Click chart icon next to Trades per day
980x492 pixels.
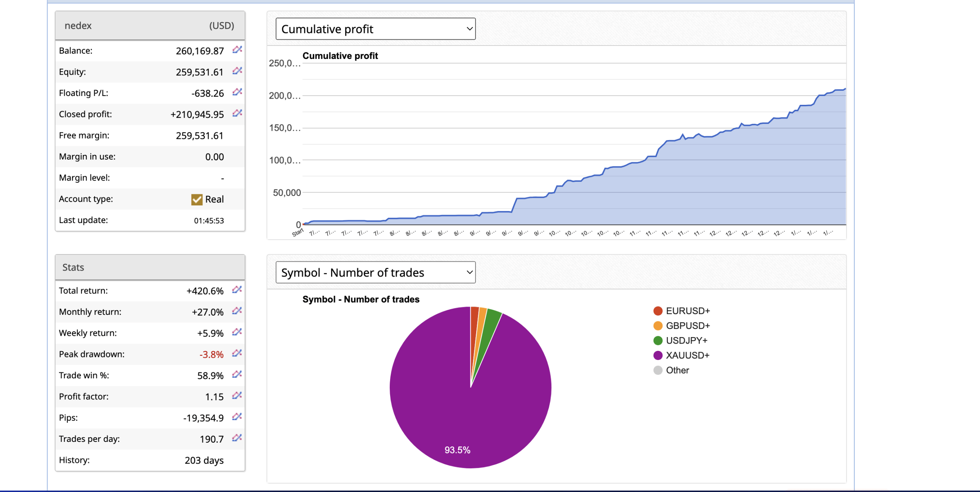click(237, 438)
